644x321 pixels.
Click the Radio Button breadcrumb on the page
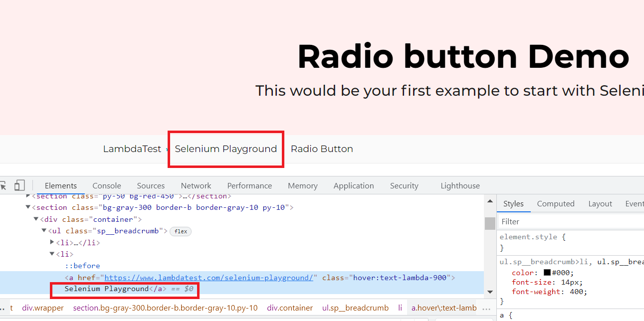click(322, 149)
